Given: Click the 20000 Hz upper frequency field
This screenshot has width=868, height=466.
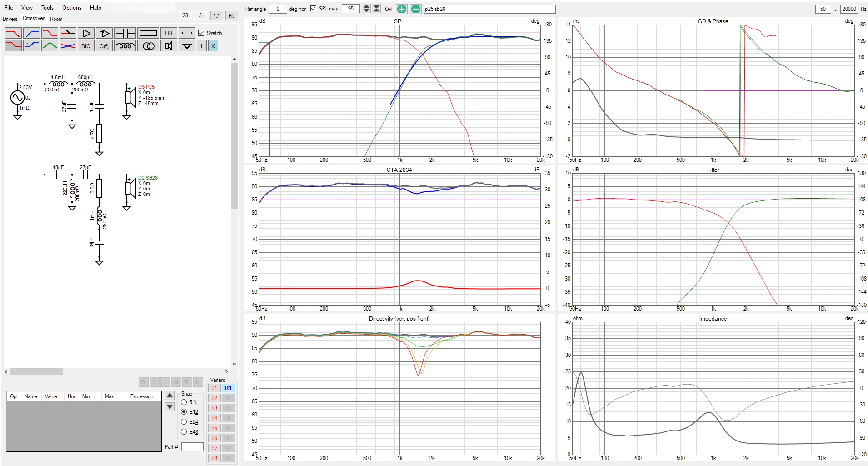Looking at the screenshot, I should (849, 9).
